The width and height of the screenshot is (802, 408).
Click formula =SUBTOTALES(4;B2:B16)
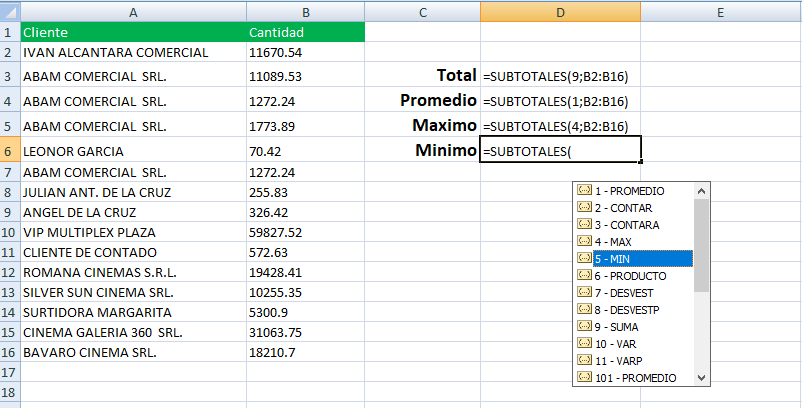(x=555, y=126)
